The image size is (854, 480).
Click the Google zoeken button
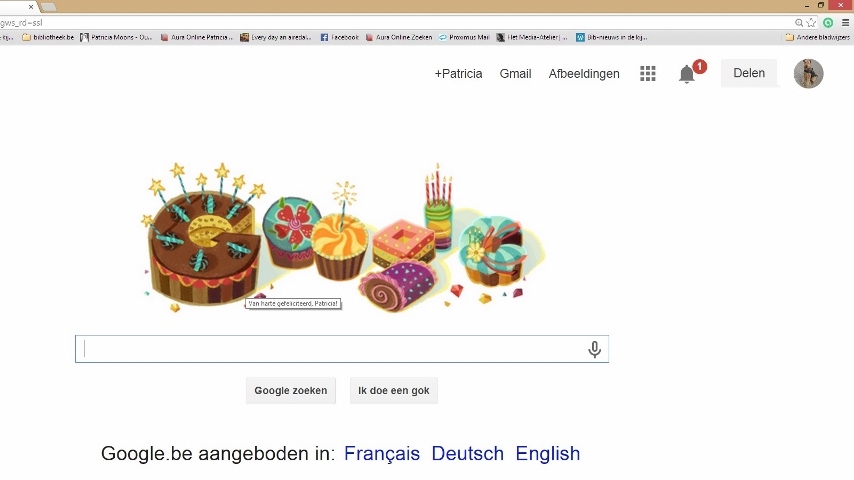[x=291, y=391]
